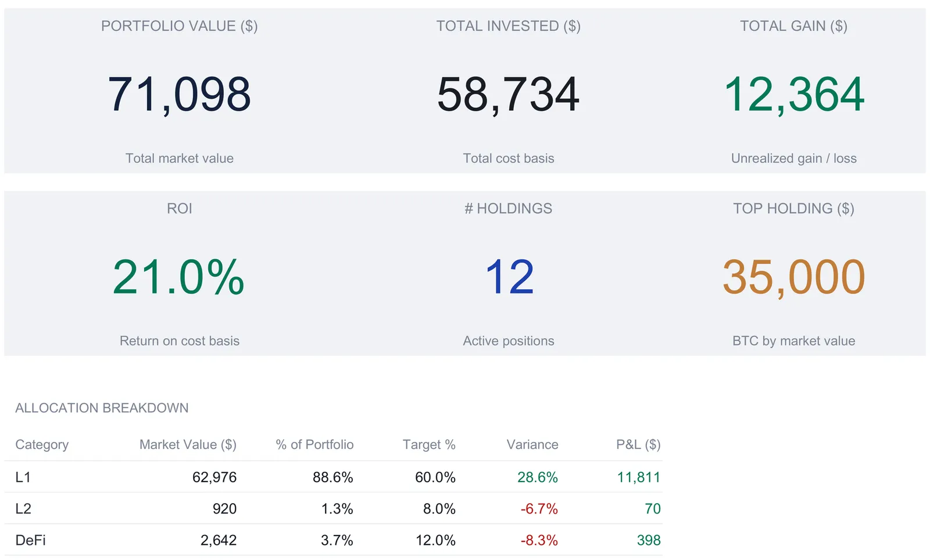Click the holdings count 12

(509, 277)
